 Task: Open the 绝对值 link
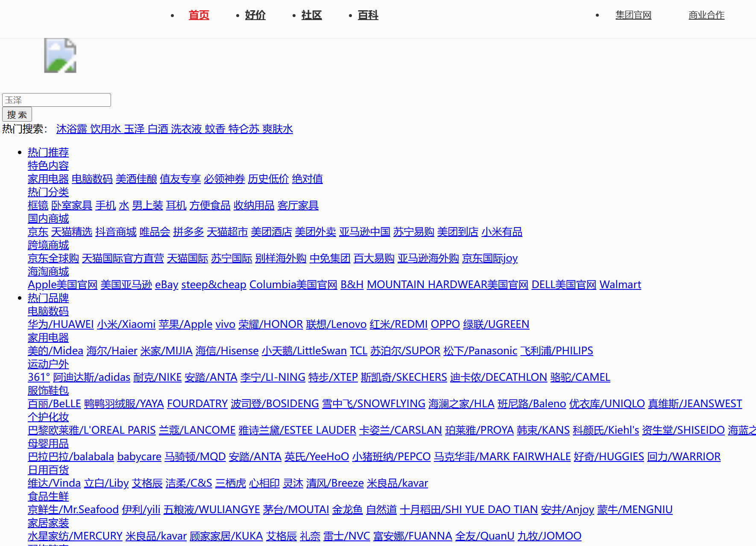(308, 179)
